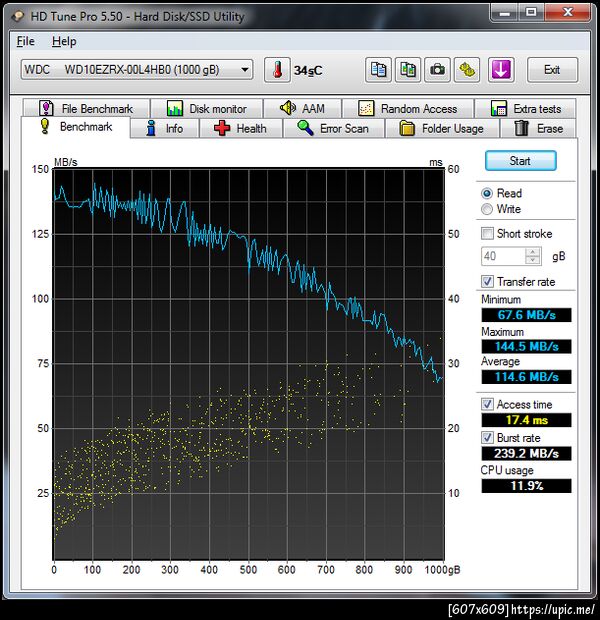
Task: Uncheck the Transfer rate checkbox
Action: 487,282
